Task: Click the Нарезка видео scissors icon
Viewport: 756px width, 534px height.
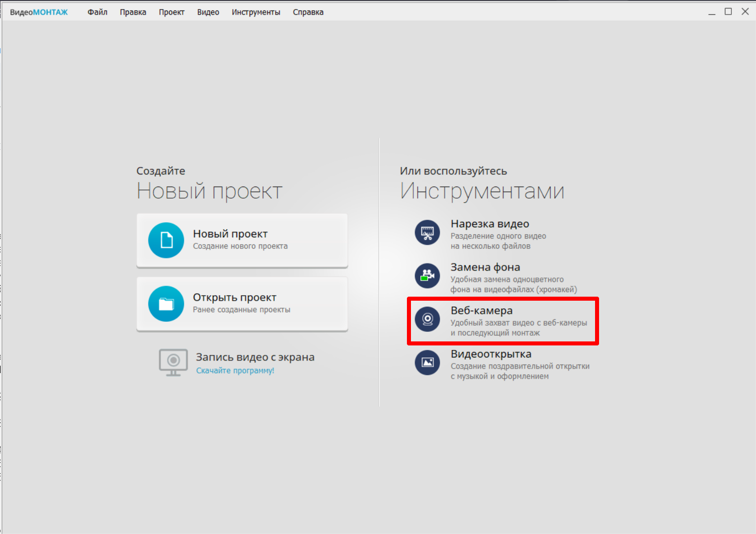Action: pyautogui.click(x=428, y=233)
